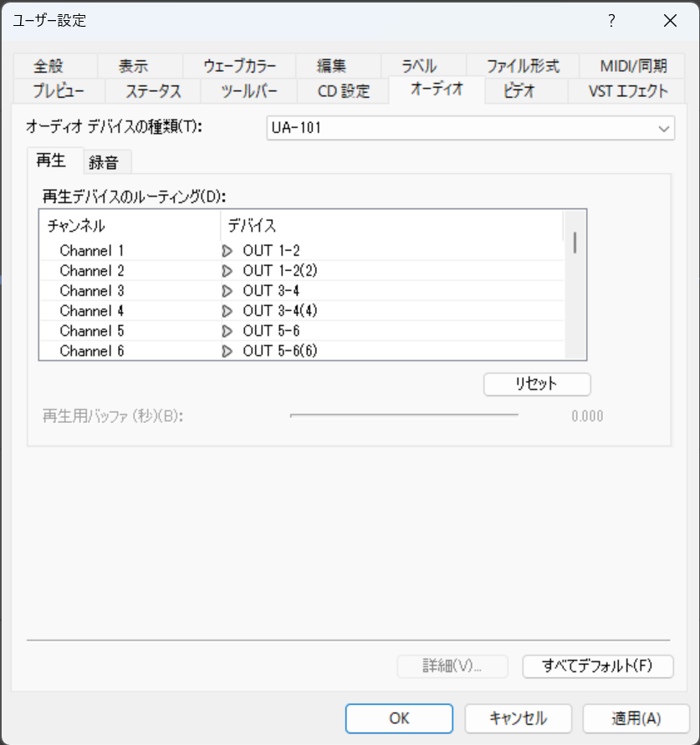Click the リセット button
Viewport: 700px width, 745px height.
pyautogui.click(x=536, y=384)
